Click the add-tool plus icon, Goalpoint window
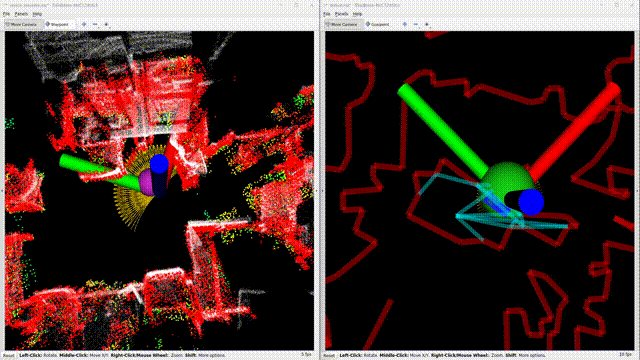This screenshot has height=360, width=640. click(404, 24)
